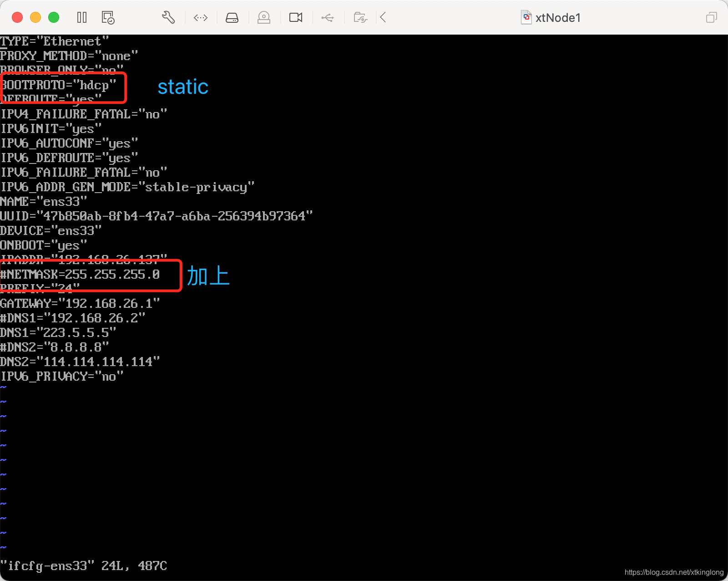Click the #NETMASK=255.255.255.0 line

point(80,275)
